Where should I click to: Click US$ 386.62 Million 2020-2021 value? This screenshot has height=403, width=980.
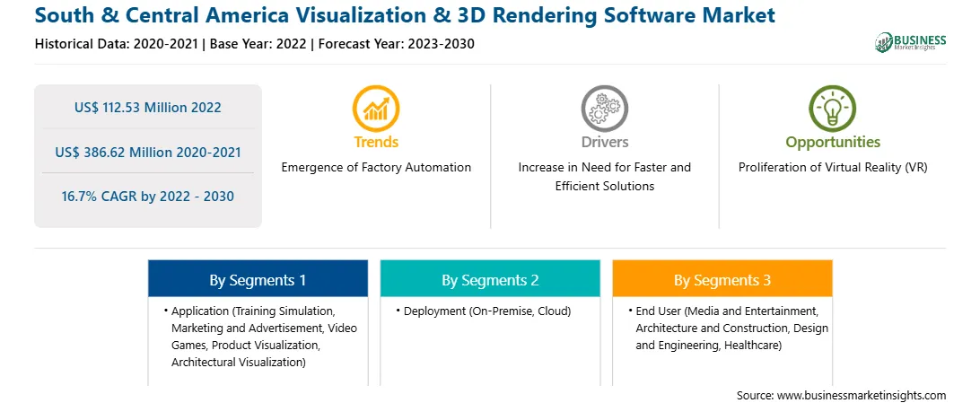[147, 152]
